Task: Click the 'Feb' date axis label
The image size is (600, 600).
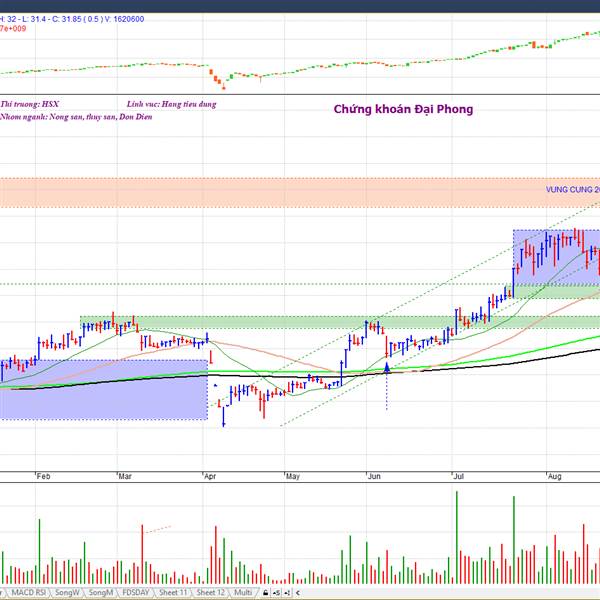Action: click(43, 476)
